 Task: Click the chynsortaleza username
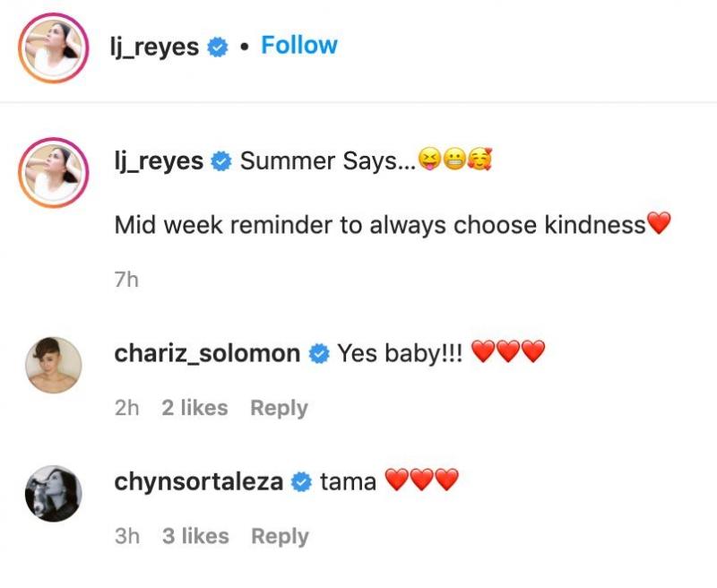(x=199, y=482)
